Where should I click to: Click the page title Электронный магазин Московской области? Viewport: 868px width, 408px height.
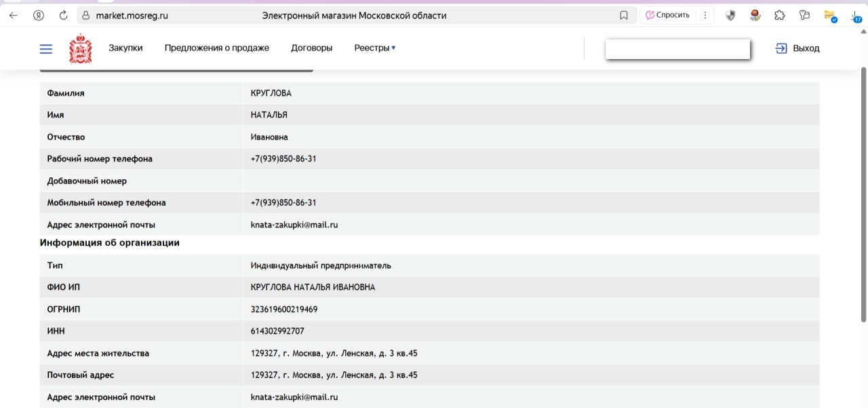[354, 15]
